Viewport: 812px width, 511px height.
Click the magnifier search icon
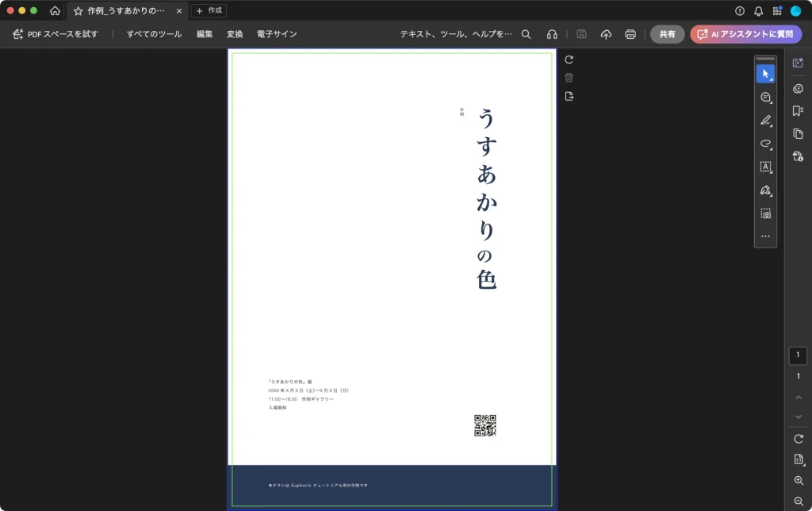coord(526,34)
